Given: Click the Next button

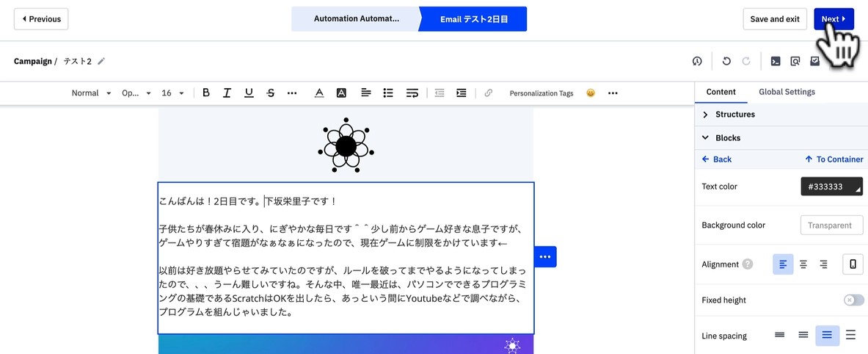Looking at the screenshot, I should coord(833,19).
